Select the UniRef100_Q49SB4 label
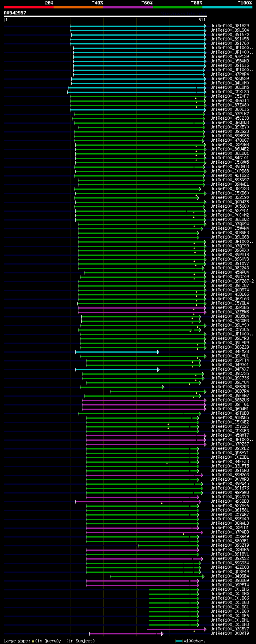Image resolution: width=256 pixels, height=644 pixels. tap(230, 576)
